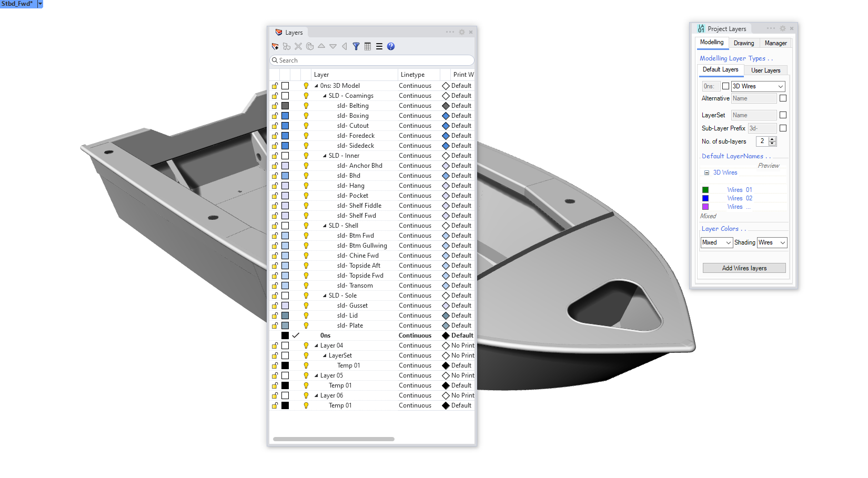
Task: Click the gray color swatch of sld- Belting
Action: 285,106
